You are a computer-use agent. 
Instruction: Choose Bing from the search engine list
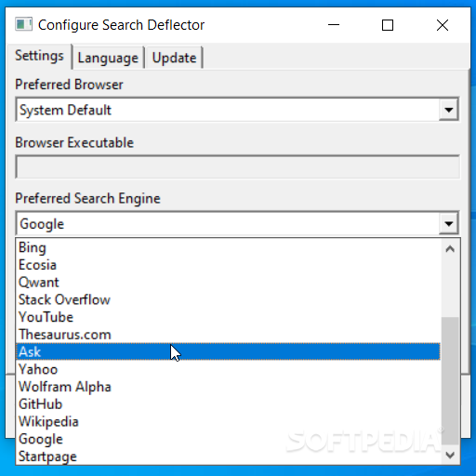point(228,247)
